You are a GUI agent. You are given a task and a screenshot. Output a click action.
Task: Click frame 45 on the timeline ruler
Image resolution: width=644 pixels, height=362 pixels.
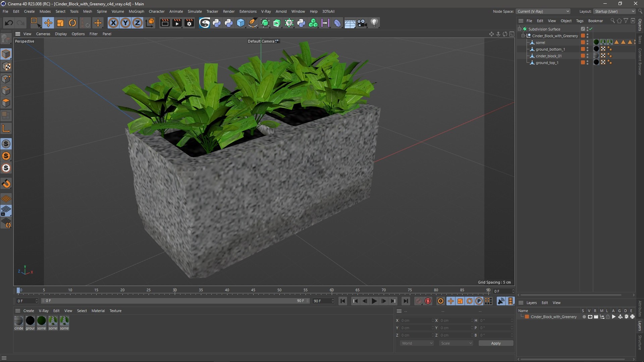[x=253, y=290]
